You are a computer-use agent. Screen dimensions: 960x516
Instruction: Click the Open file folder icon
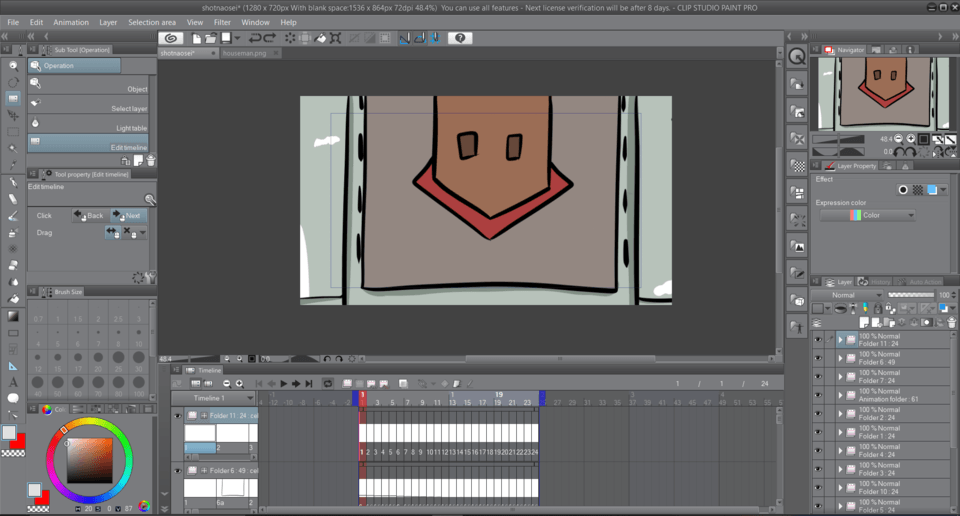pos(211,38)
